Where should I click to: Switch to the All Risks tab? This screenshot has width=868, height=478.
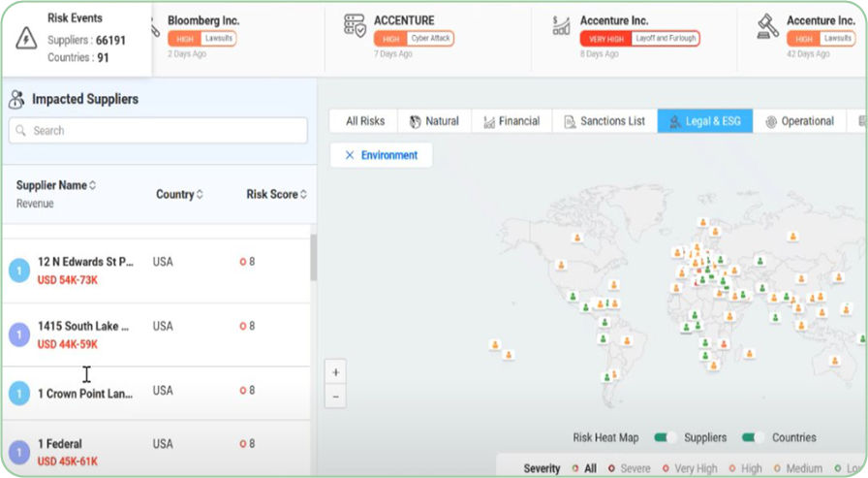coord(364,121)
